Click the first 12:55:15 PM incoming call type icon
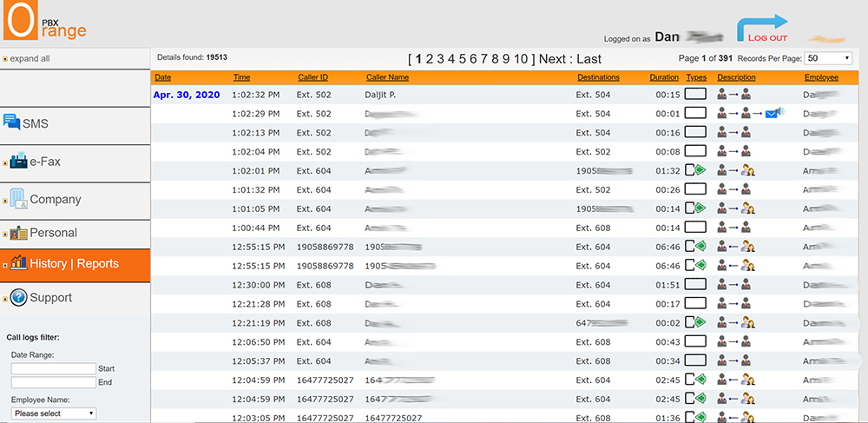This screenshot has width=868, height=423. (x=696, y=246)
